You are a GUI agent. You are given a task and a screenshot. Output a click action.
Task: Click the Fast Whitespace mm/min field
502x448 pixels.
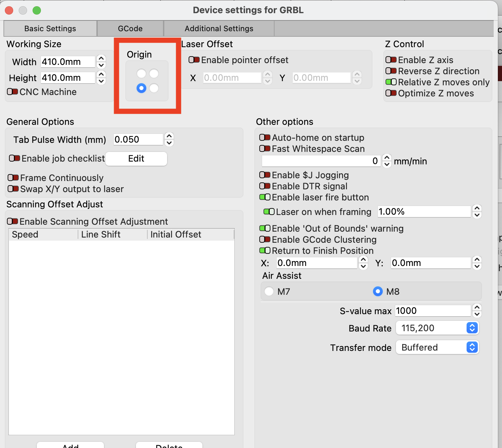(x=321, y=161)
